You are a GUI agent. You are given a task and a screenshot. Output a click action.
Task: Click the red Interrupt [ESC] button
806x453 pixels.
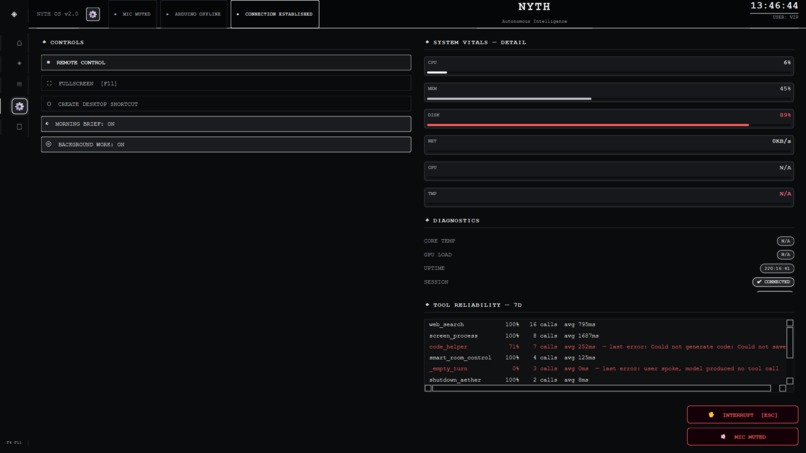(x=743, y=415)
